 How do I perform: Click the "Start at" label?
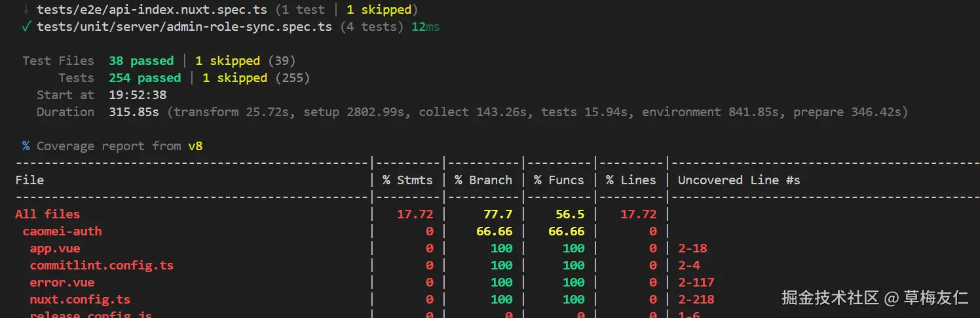[66, 95]
